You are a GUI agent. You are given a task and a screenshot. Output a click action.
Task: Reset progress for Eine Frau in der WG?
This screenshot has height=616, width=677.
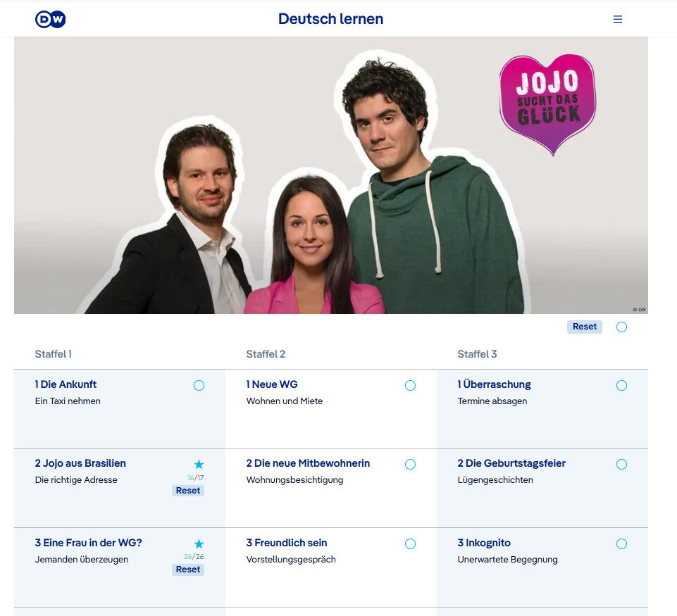(x=188, y=570)
